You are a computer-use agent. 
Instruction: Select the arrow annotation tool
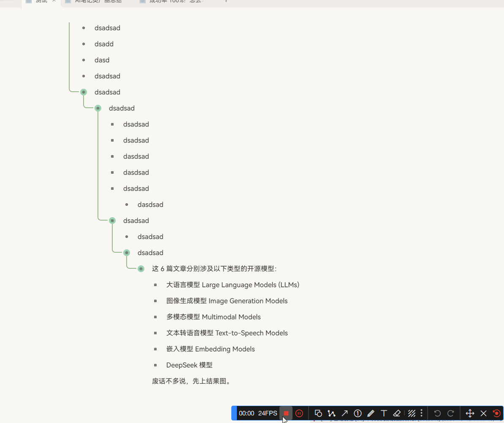(x=344, y=413)
